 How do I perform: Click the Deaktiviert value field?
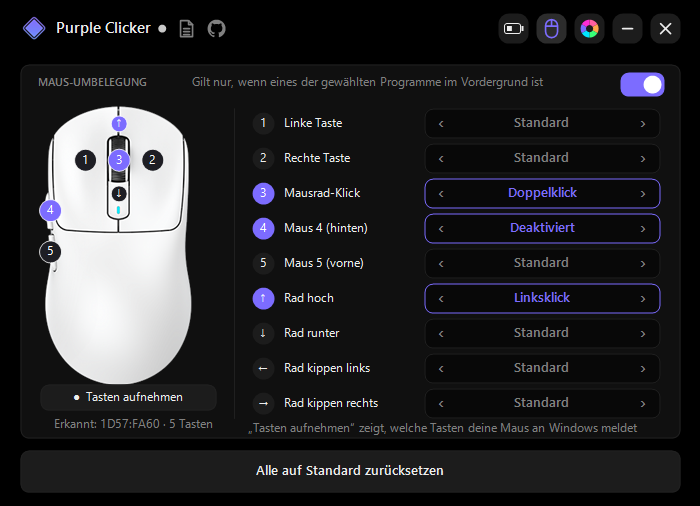[x=542, y=228]
